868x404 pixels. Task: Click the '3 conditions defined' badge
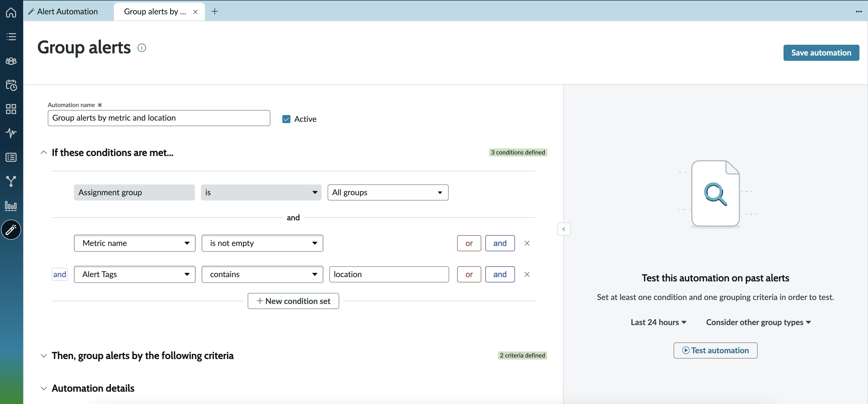517,153
